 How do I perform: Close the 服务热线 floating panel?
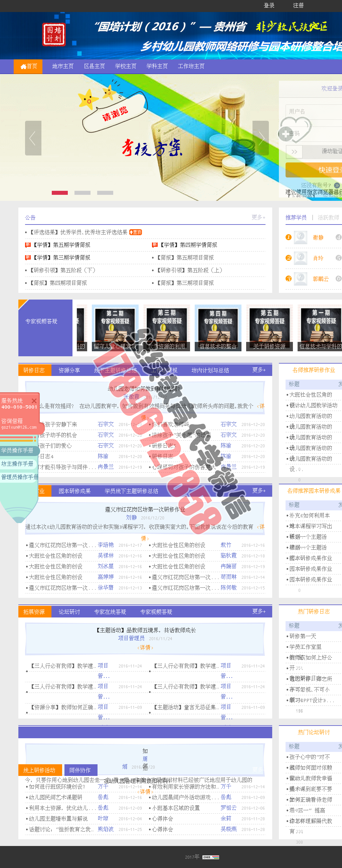point(34,401)
